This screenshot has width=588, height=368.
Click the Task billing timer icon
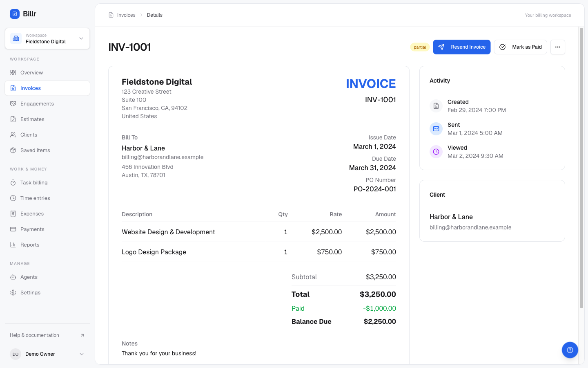[x=13, y=183]
